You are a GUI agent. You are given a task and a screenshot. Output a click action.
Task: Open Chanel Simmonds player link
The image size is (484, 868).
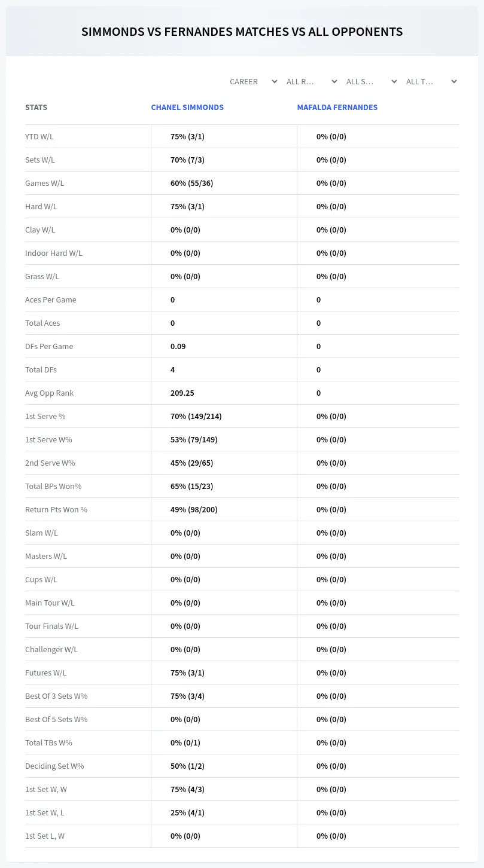(x=187, y=108)
